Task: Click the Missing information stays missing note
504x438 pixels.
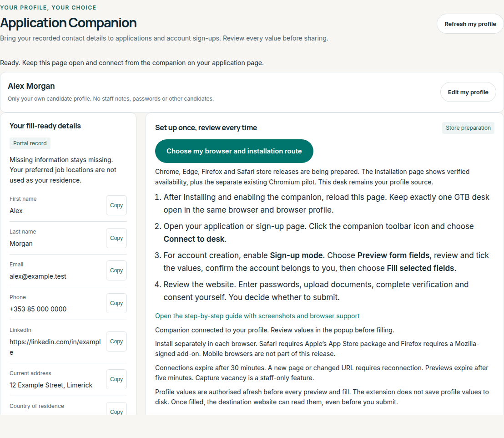Action: [63, 170]
